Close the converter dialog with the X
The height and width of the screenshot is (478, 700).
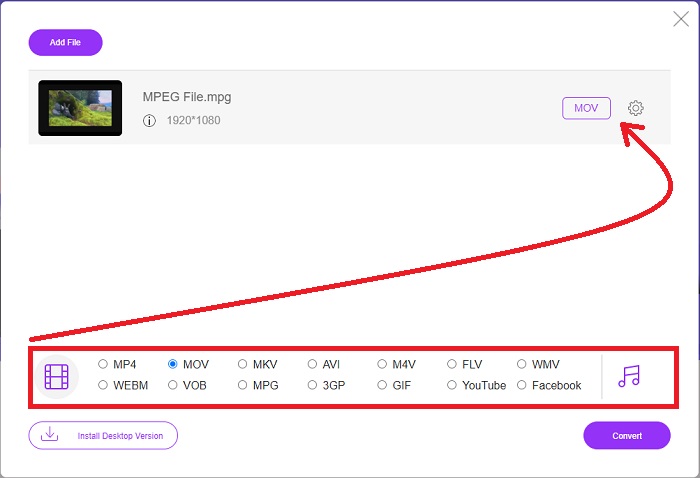click(681, 19)
